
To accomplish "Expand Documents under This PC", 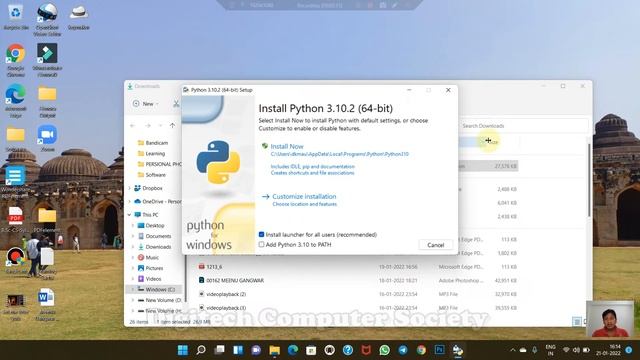I will [x=133, y=236].
